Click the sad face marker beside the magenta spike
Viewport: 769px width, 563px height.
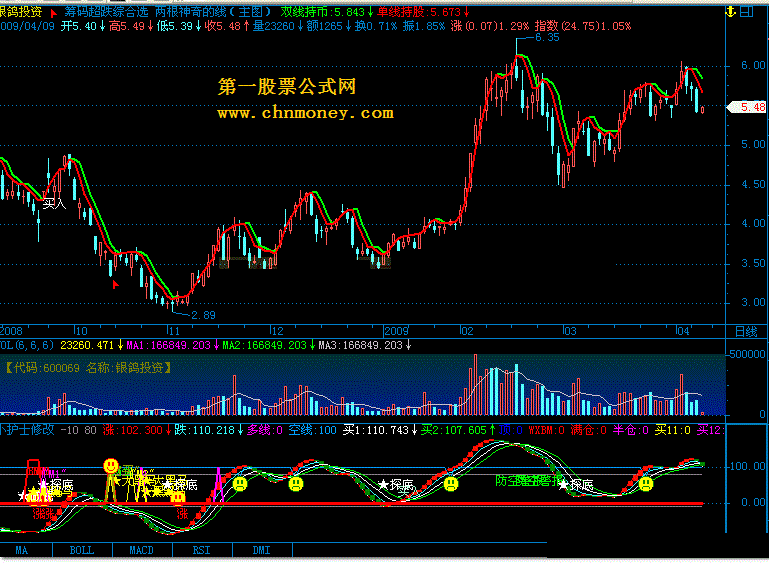tap(240, 485)
